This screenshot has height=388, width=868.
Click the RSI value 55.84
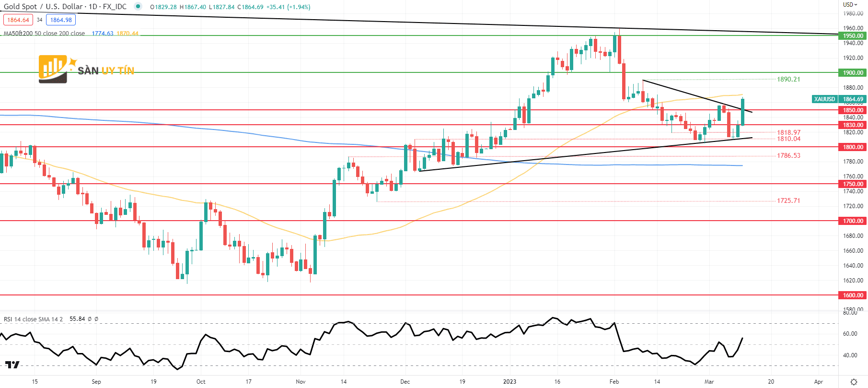77,319
